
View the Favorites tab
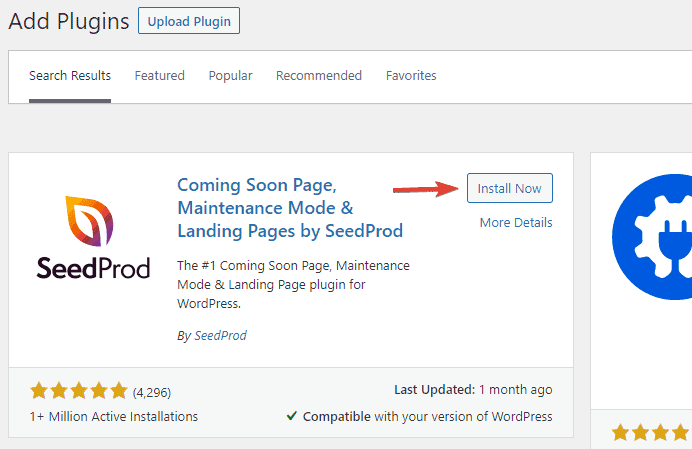[x=411, y=76]
